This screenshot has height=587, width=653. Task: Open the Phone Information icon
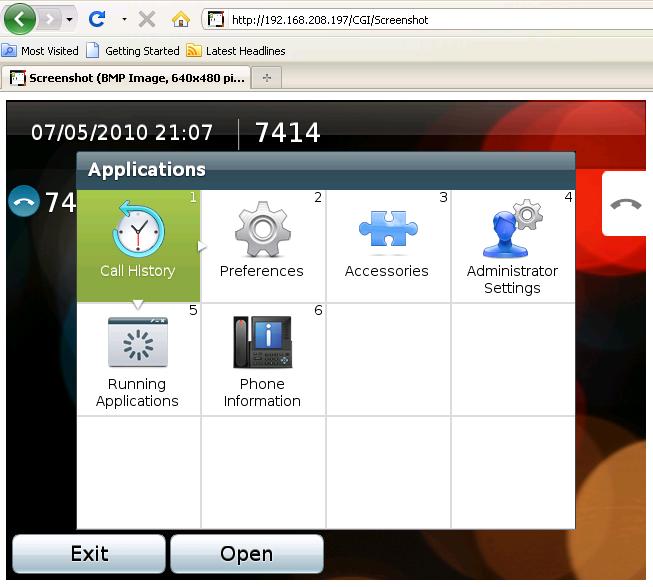[x=263, y=342]
